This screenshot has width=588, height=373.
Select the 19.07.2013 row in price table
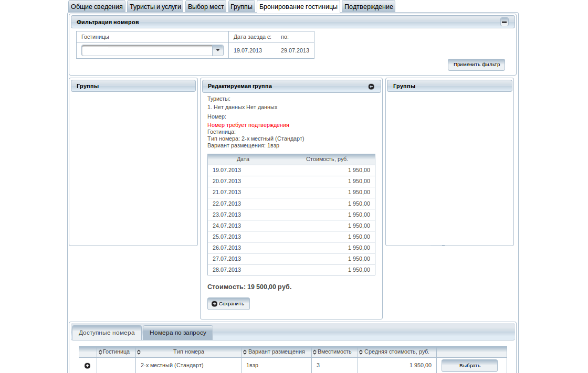[x=291, y=170]
